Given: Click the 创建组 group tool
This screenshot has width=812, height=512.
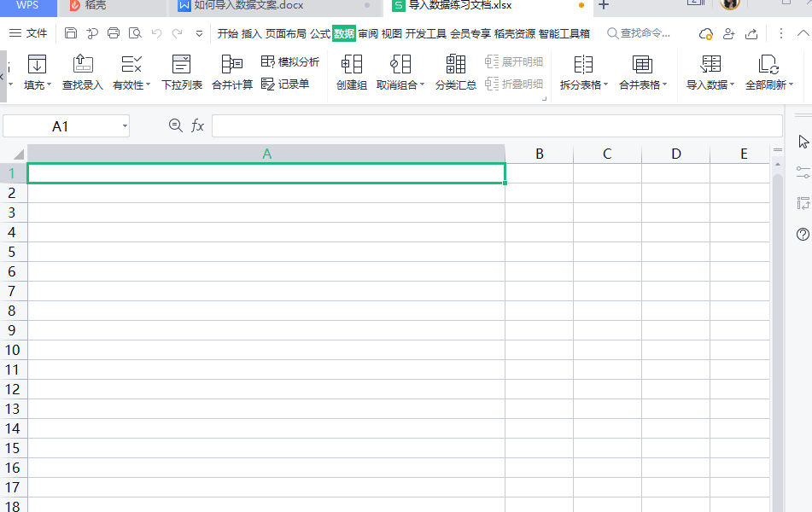Looking at the screenshot, I should (352, 73).
